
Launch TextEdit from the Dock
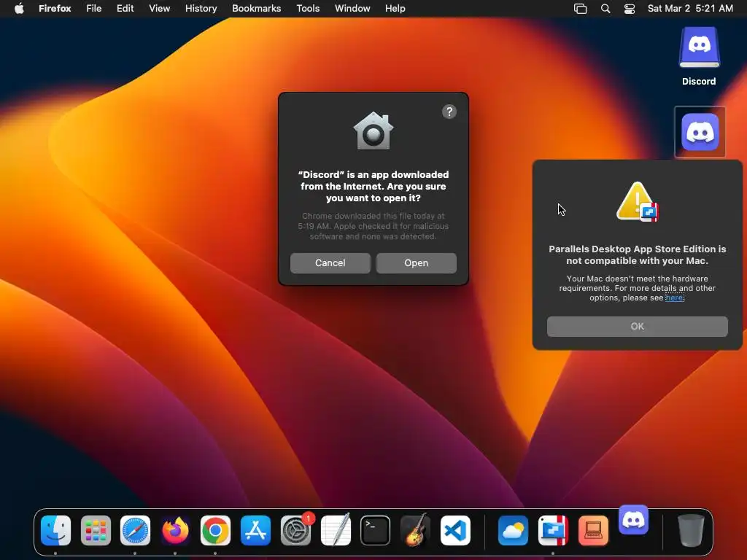click(336, 530)
